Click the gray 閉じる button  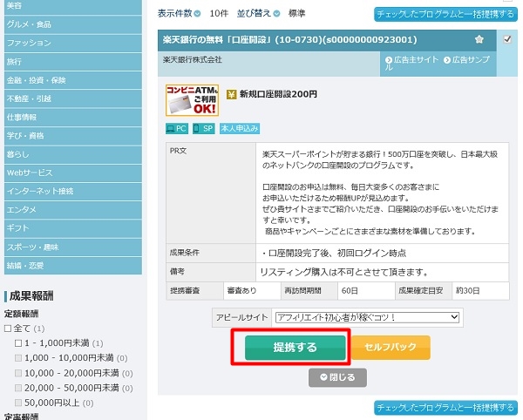click(337, 377)
